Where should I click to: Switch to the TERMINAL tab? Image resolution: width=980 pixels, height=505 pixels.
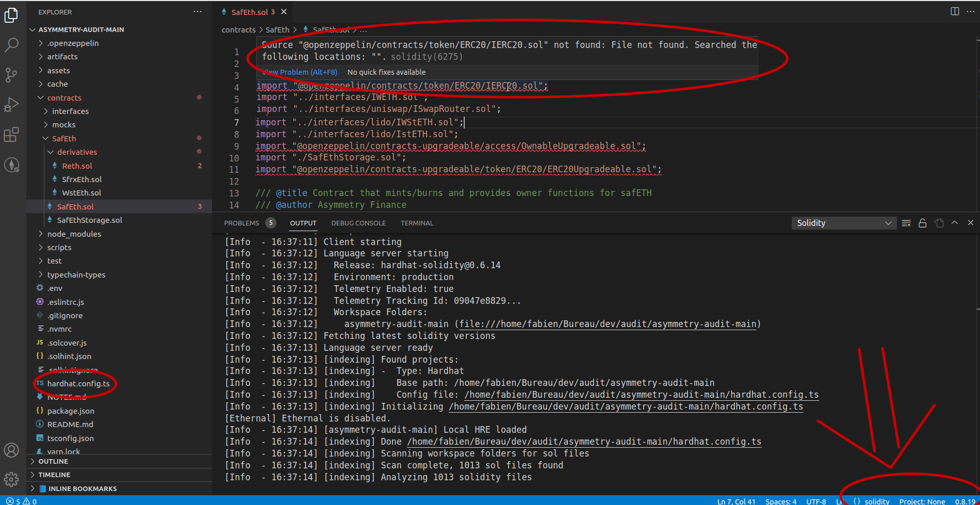[x=416, y=223]
